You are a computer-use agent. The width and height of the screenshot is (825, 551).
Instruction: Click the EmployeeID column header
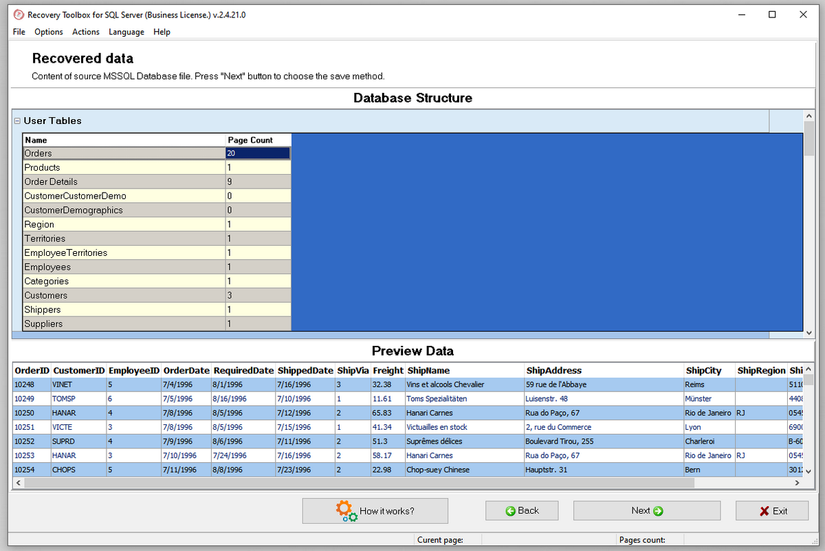tap(134, 370)
